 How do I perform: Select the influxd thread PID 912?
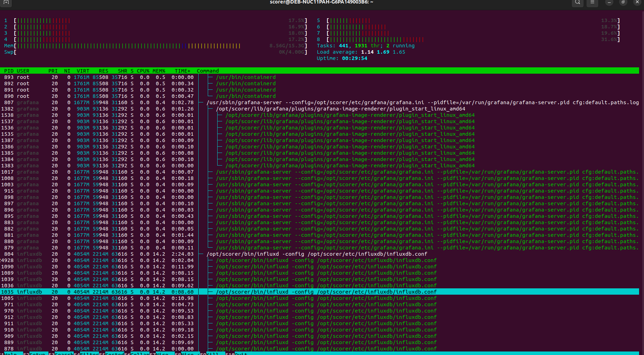pyautogui.click(x=319, y=317)
